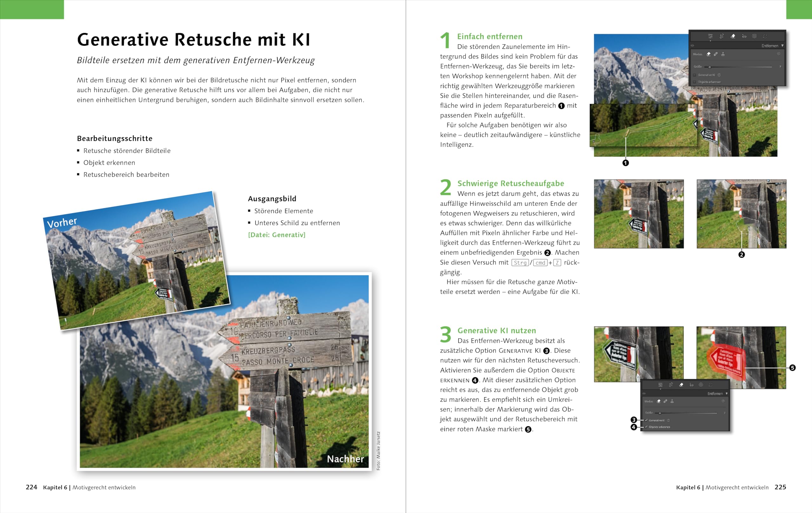Enable the unchecked Generative KI checkbox in step 1 panel

(x=695, y=75)
